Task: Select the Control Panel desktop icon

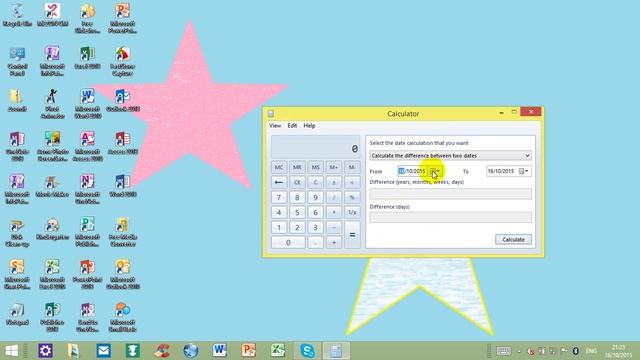Action: [x=17, y=61]
